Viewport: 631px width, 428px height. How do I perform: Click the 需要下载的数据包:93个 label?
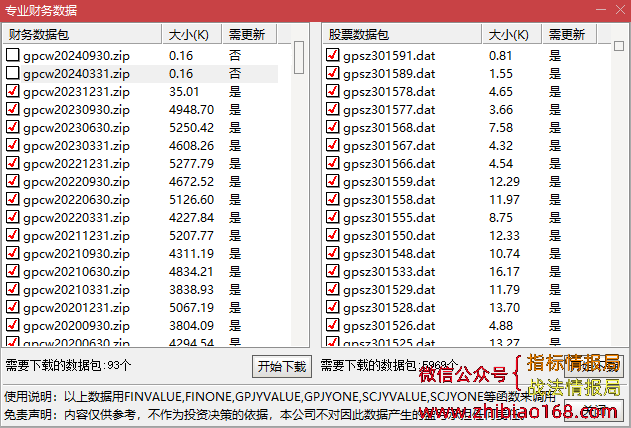[68, 365]
